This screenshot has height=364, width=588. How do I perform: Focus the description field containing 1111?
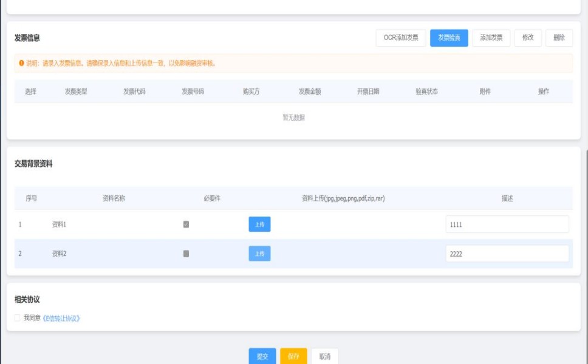507,224
